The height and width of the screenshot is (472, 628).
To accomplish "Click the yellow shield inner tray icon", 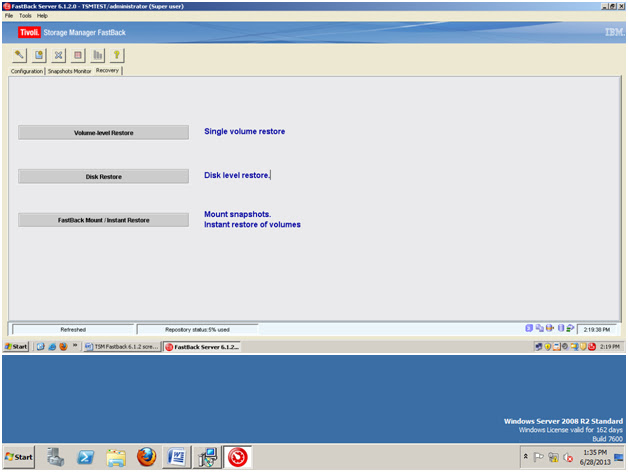I will (x=548, y=347).
